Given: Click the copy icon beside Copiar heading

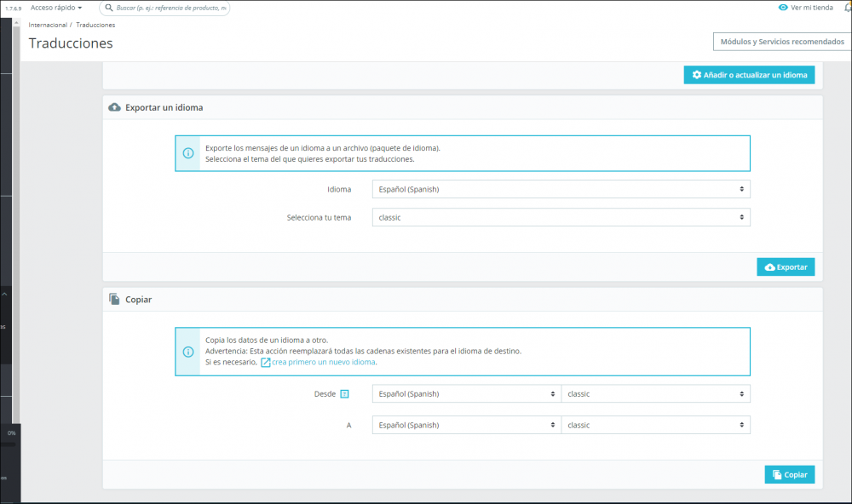Looking at the screenshot, I should (x=114, y=300).
